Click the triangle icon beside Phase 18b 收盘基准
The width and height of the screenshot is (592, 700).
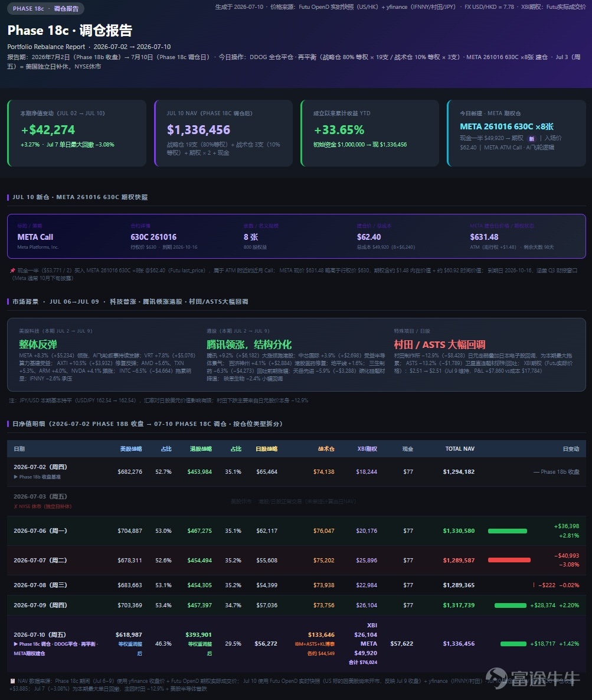click(x=15, y=477)
